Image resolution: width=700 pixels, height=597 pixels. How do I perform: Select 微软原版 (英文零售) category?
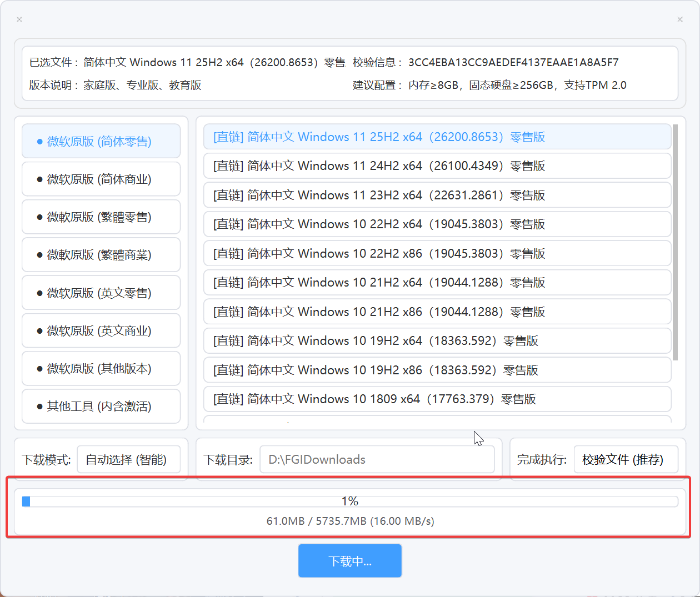coord(101,293)
